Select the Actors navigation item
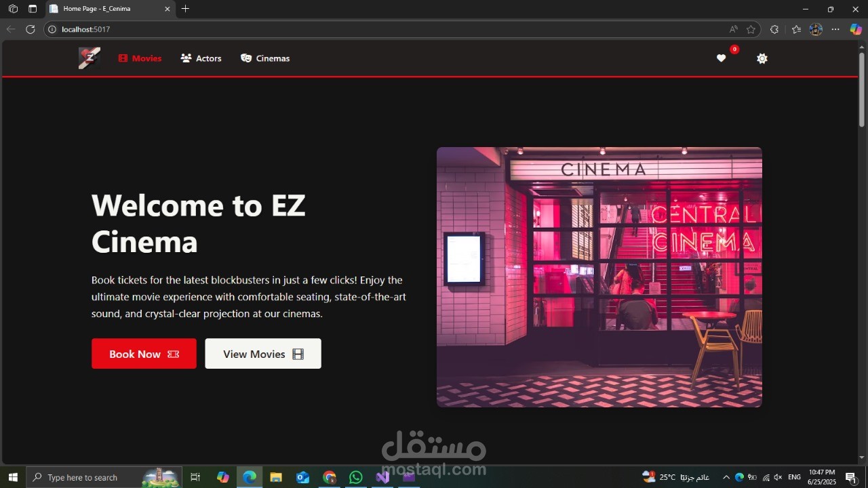 pos(208,58)
